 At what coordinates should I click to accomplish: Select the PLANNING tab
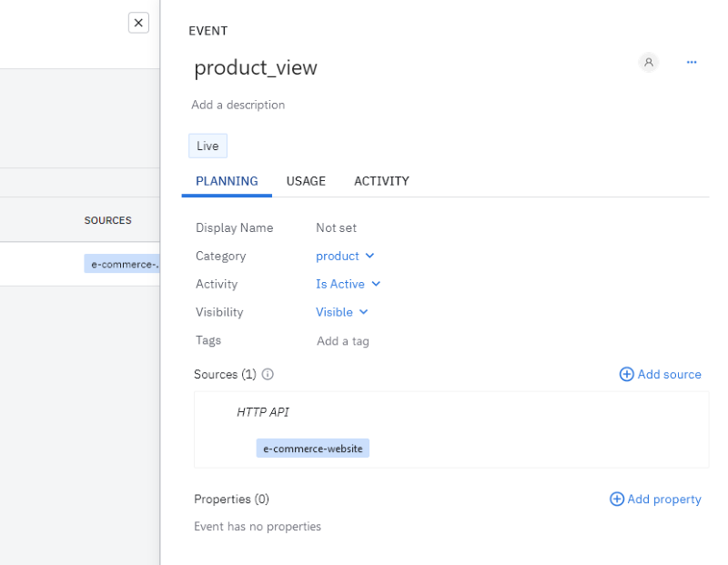pyautogui.click(x=227, y=181)
